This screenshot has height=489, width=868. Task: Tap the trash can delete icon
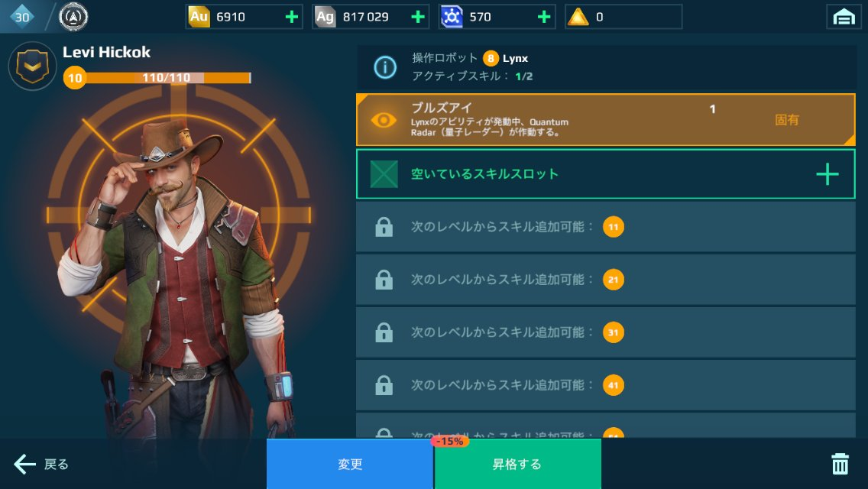840,464
